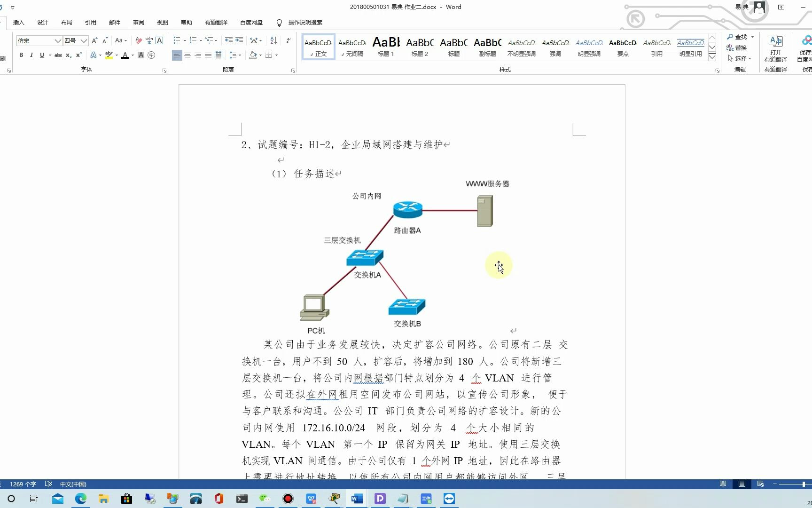Toggle bold formatting in the font group
The height and width of the screenshot is (508, 812).
[21, 55]
